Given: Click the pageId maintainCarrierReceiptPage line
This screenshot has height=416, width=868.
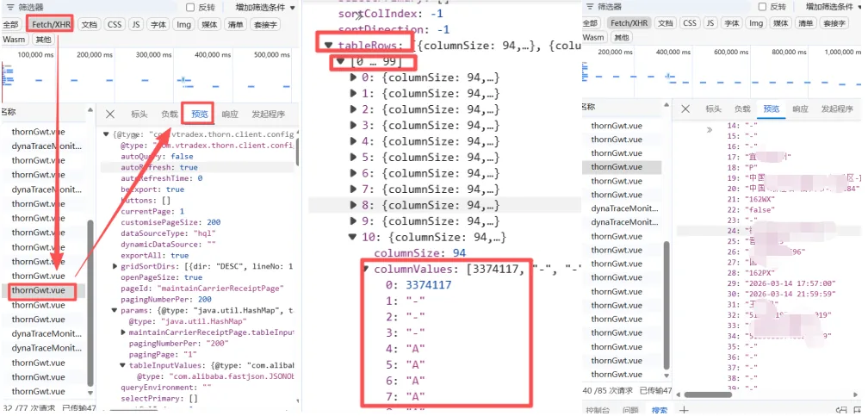Looking at the screenshot, I should [202, 289].
